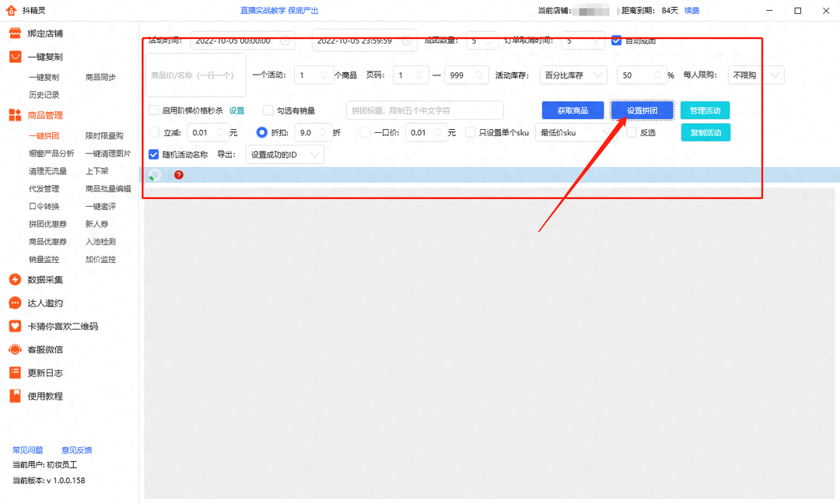Open 达人邀约 via its chat bubble icon

(15, 303)
